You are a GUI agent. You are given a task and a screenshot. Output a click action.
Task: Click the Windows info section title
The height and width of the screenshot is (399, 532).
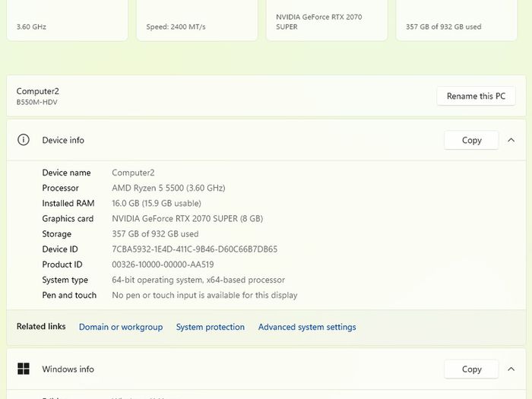pos(68,369)
